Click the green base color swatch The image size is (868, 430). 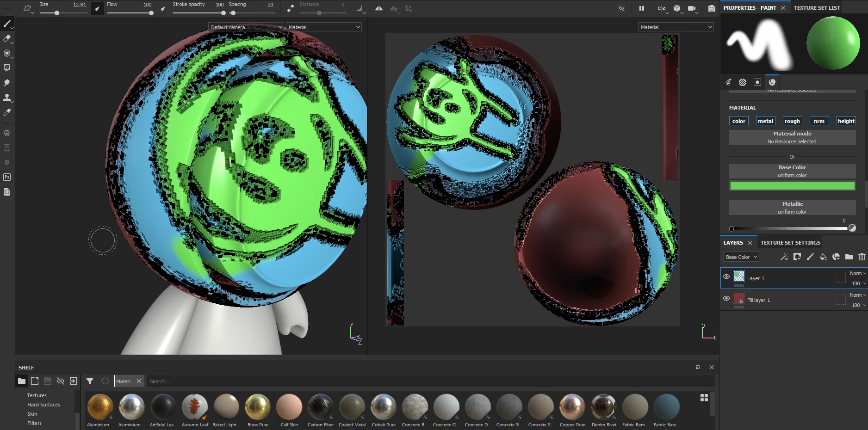click(792, 185)
